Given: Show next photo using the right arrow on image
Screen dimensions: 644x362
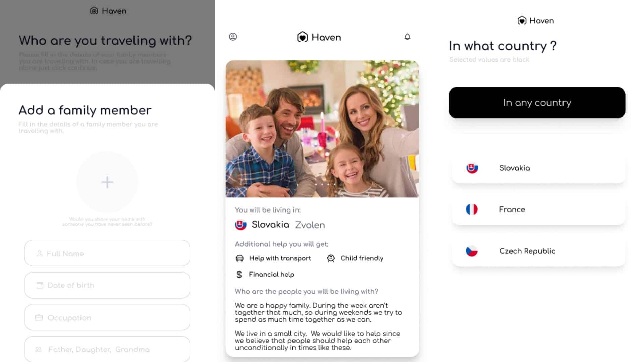Looking at the screenshot, I should click(x=403, y=136).
